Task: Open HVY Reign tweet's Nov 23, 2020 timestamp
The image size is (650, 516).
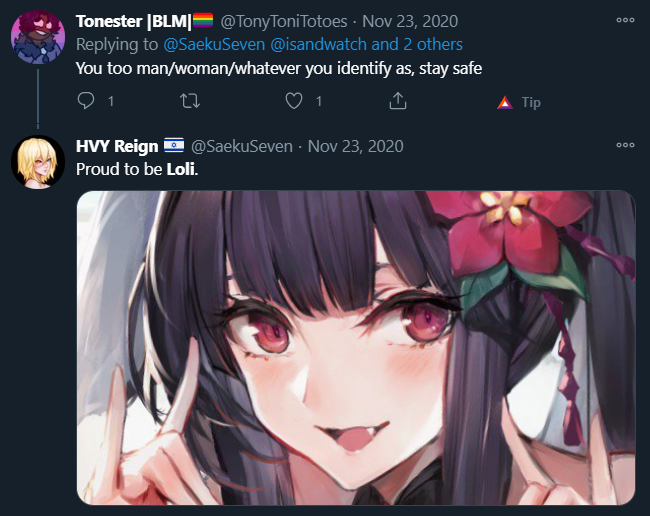Action: tap(355, 146)
